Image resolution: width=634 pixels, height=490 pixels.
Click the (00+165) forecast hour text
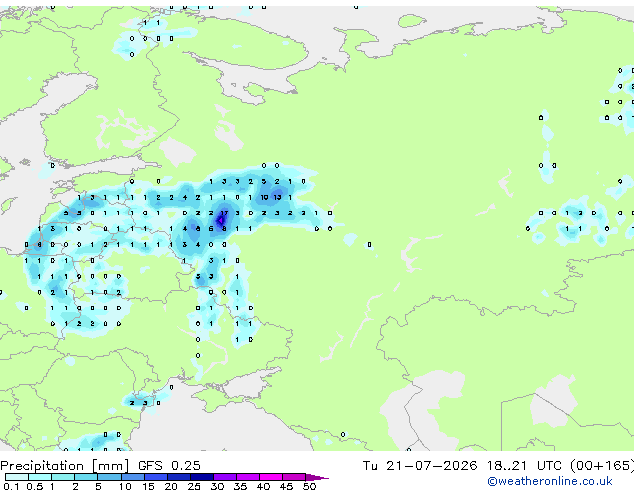tap(602, 466)
